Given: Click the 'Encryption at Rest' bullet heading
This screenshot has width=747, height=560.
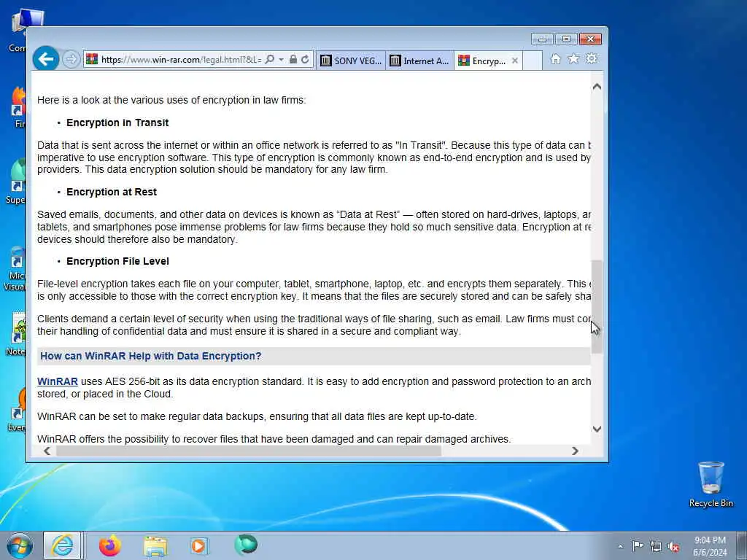Looking at the screenshot, I should (112, 192).
